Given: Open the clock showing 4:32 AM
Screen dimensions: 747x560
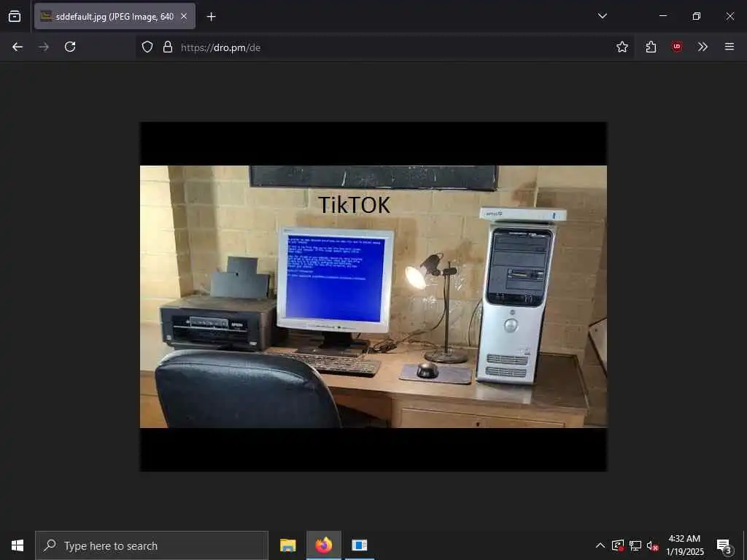Looking at the screenshot, I should (x=684, y=545).
